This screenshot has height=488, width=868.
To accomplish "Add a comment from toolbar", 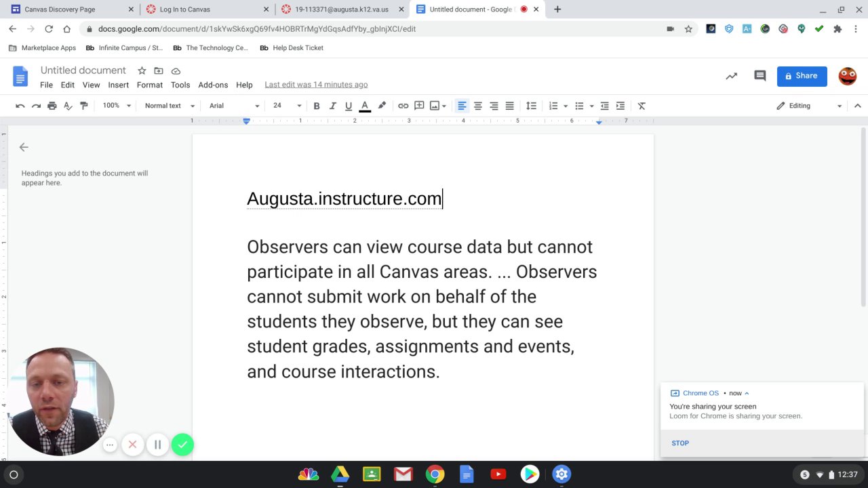I will [x=419, y=106].
